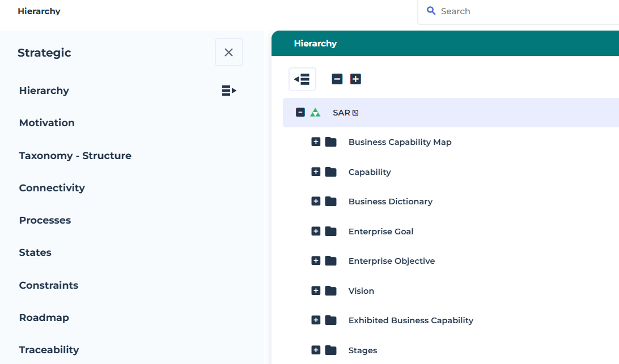Collapse the SAR root node
The height and width of the screenshot is (364, 619).
click(x=300, y=113)
